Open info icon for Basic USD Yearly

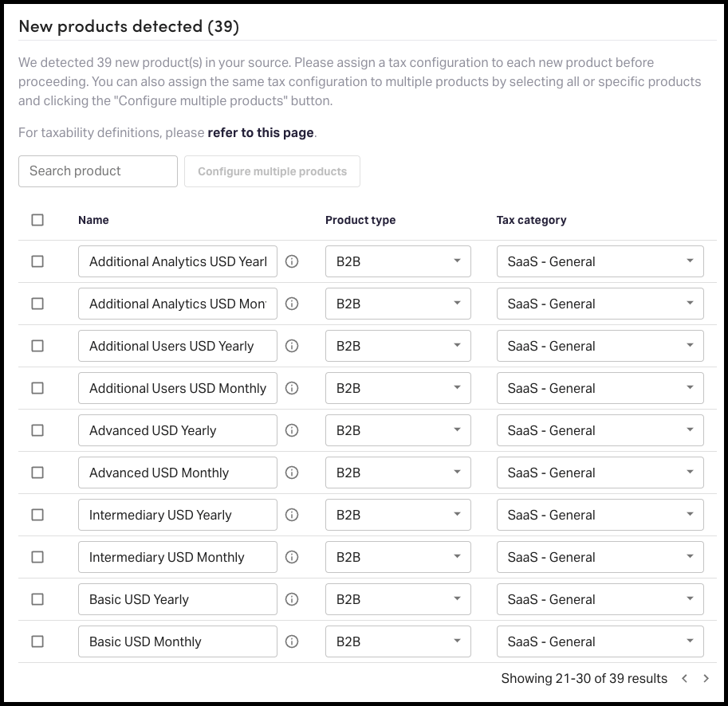[x=292, y=599]
